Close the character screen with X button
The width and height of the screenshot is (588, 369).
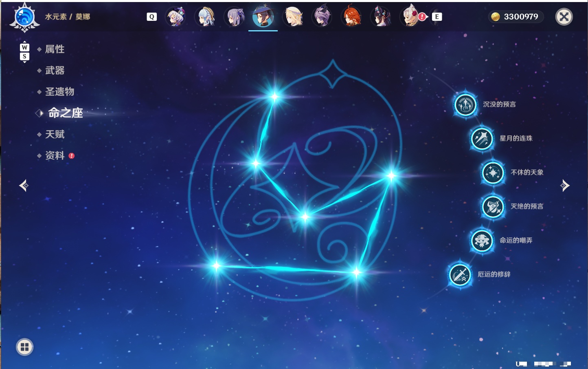pos(564,17)
